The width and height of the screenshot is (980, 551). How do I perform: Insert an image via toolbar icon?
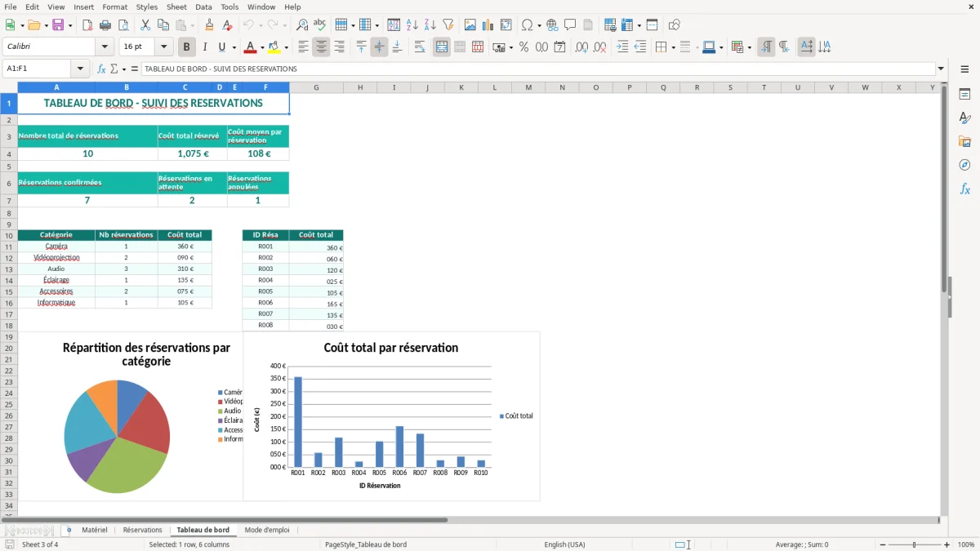pos(470,25)
